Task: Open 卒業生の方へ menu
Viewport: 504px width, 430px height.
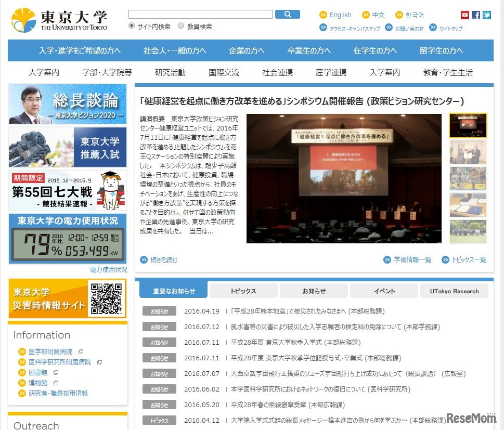Action: [308, 50]
